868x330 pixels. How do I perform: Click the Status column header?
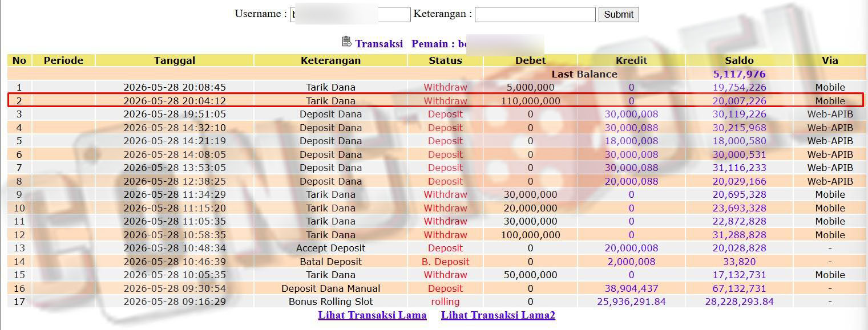point(445,60)
